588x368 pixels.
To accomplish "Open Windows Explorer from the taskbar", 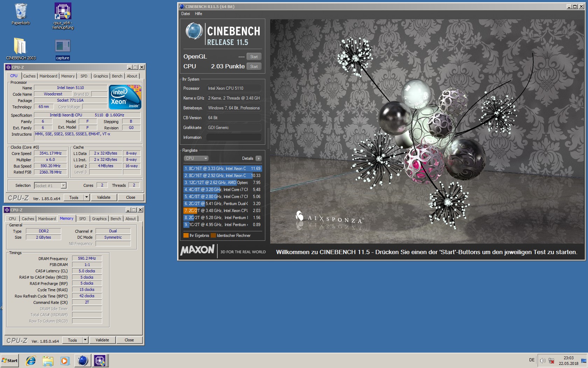I will 48,360.
